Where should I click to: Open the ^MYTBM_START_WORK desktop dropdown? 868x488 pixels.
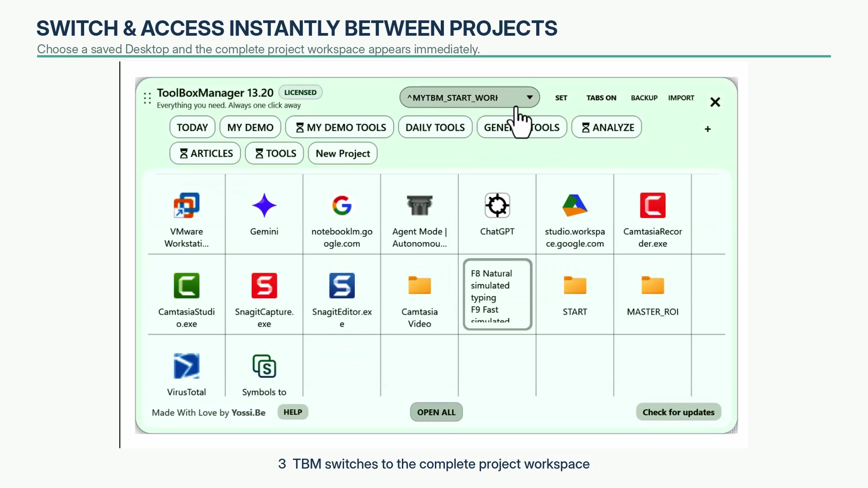[x=470, y=98]
